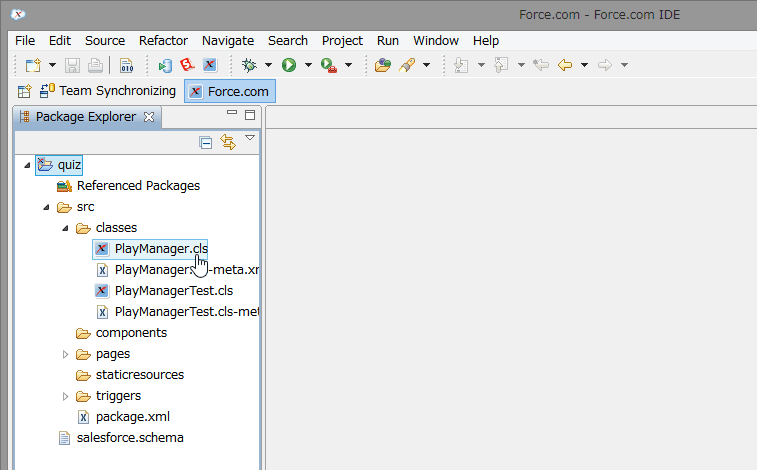Open the Edit menu
Screen dimensions: 757x470
tap(60, 41)
